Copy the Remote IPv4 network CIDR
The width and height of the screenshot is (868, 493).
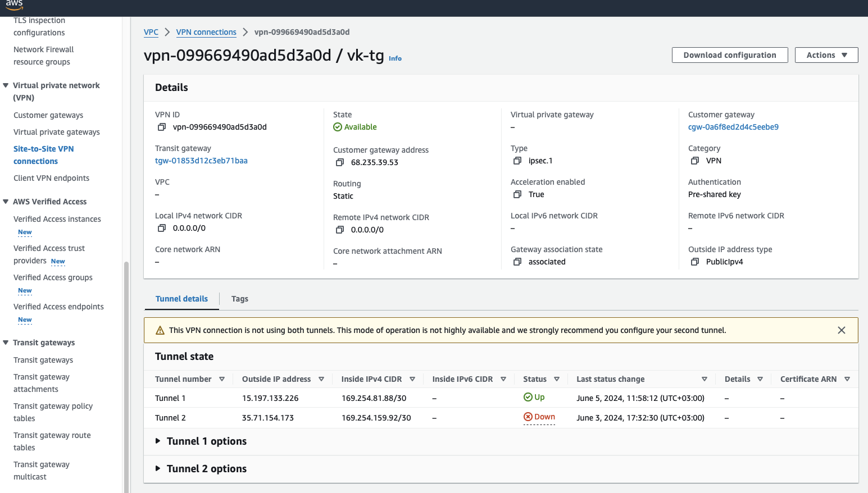(x=340, y=230)
